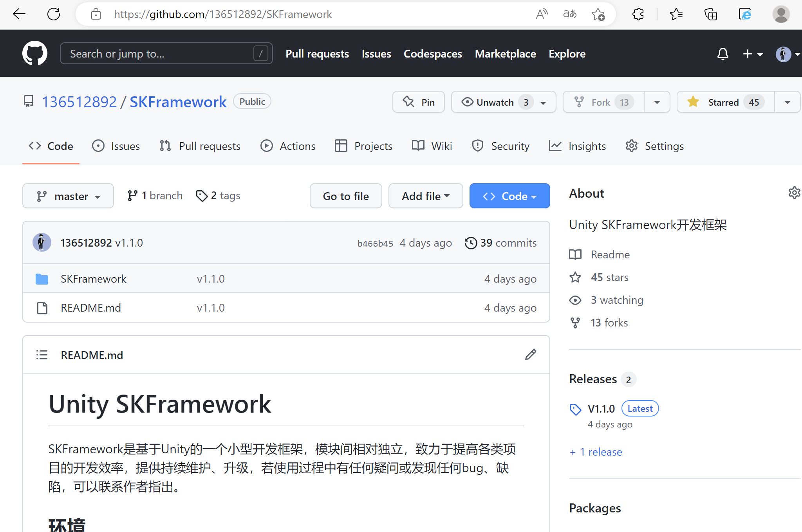The width and height of the screenshot is (802, 532).
Task: Open Explore in top navigation
Action: [x=567, y=54]
